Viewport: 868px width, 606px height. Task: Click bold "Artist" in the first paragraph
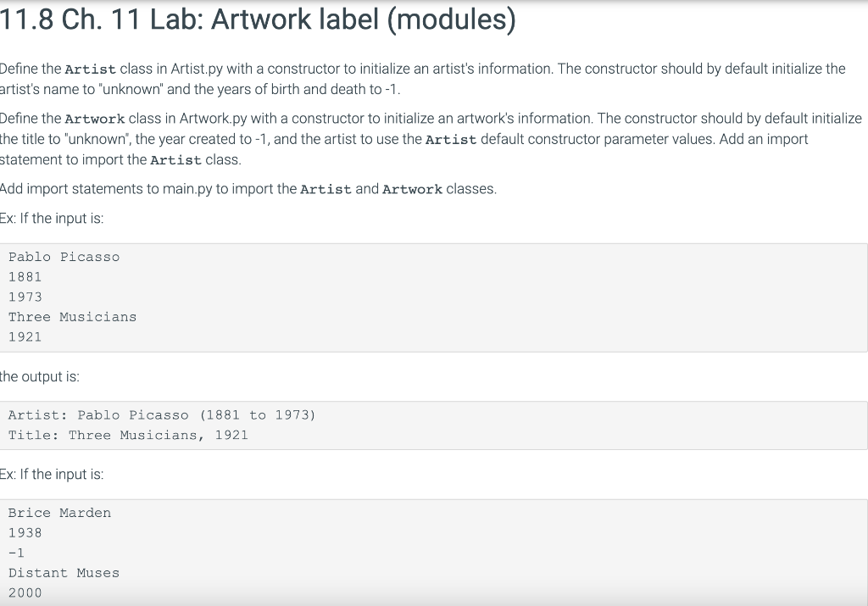91,69
